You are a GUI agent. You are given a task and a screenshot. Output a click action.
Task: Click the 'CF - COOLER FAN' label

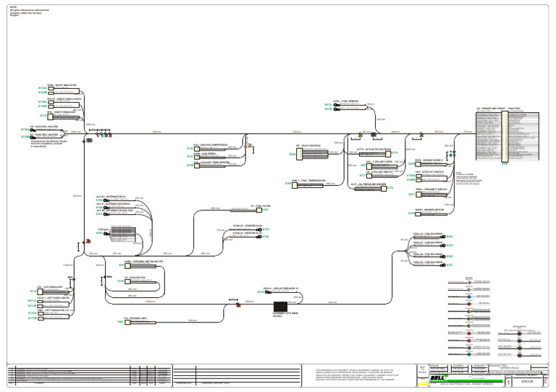(x=135, y=278)
